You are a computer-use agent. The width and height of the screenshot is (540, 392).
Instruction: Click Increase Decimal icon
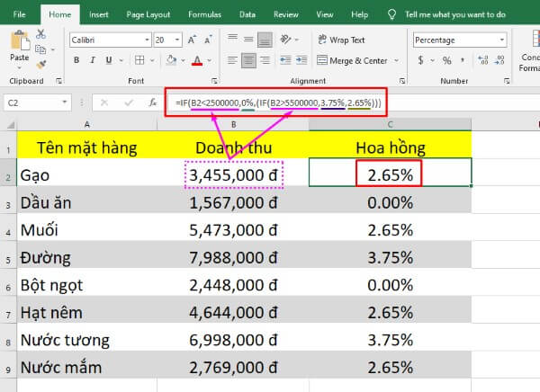[482, 60]
